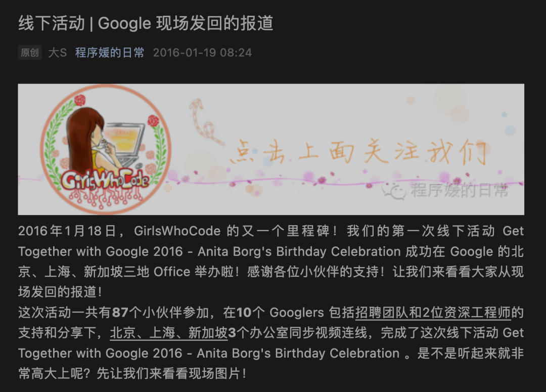Open the 程序媛的日常 account link
This screenshot has height=392, width=546.
[110, 53]
